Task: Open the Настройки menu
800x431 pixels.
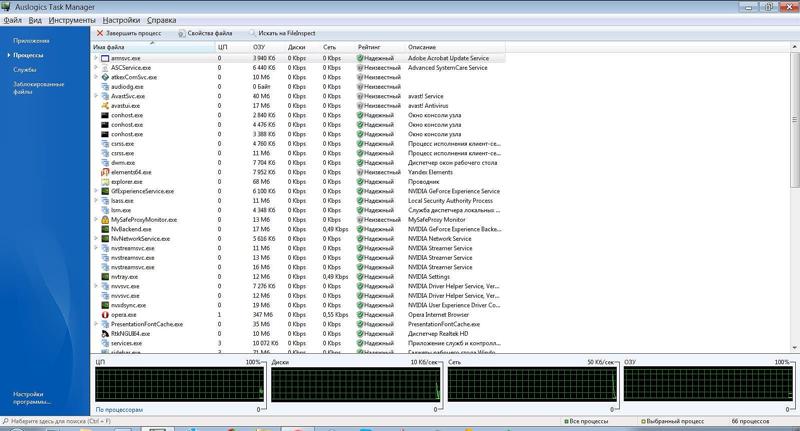Action: tap(121, 20)
